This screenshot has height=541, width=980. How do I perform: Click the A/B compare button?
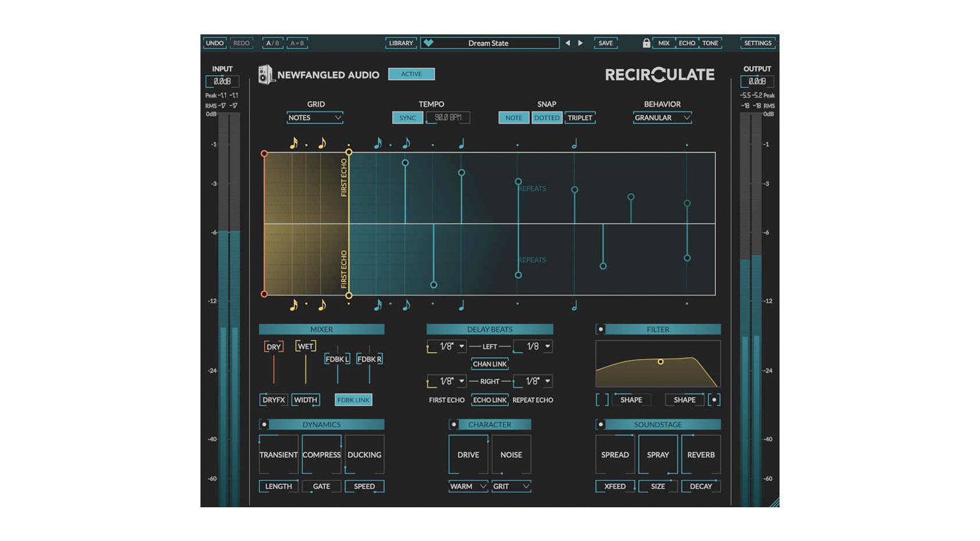click(273, 43)
